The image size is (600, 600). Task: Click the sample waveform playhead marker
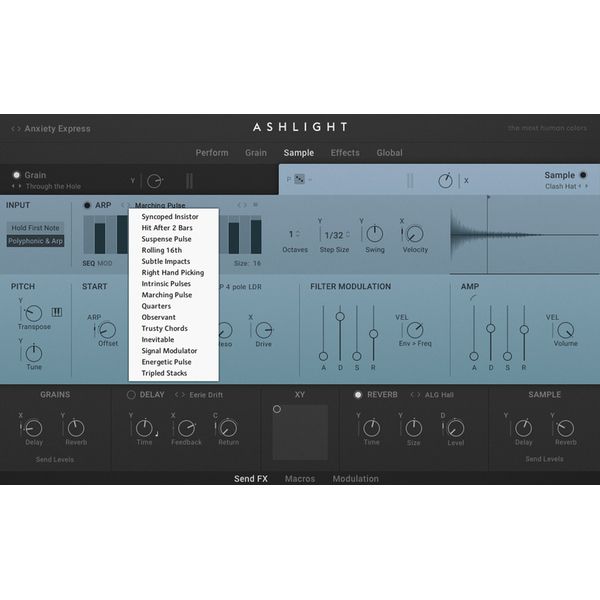pos(488,197)
